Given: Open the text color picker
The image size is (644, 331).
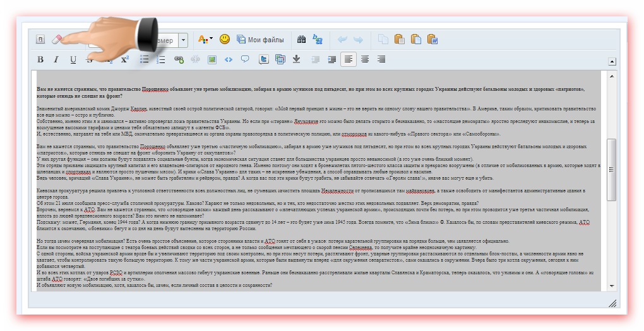Looking at the screenshot, I should pyautogui.click(x=203, y=39).
